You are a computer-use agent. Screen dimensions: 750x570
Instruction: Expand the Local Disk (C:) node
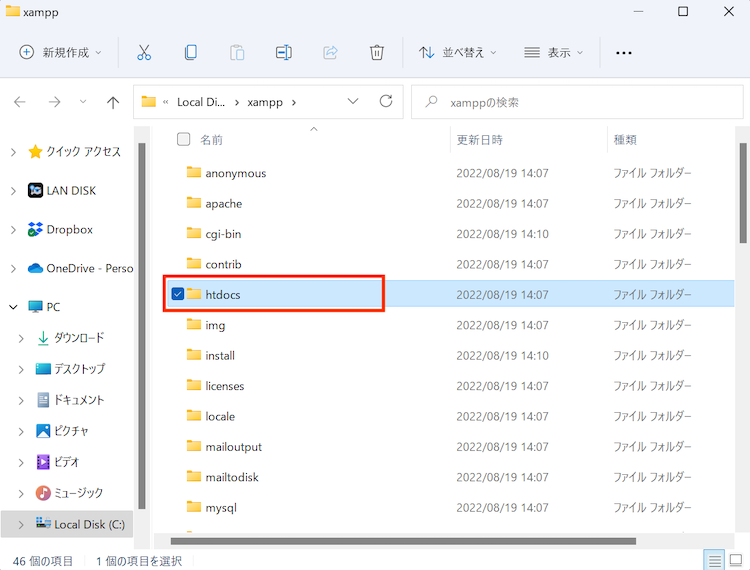point(21,525)
